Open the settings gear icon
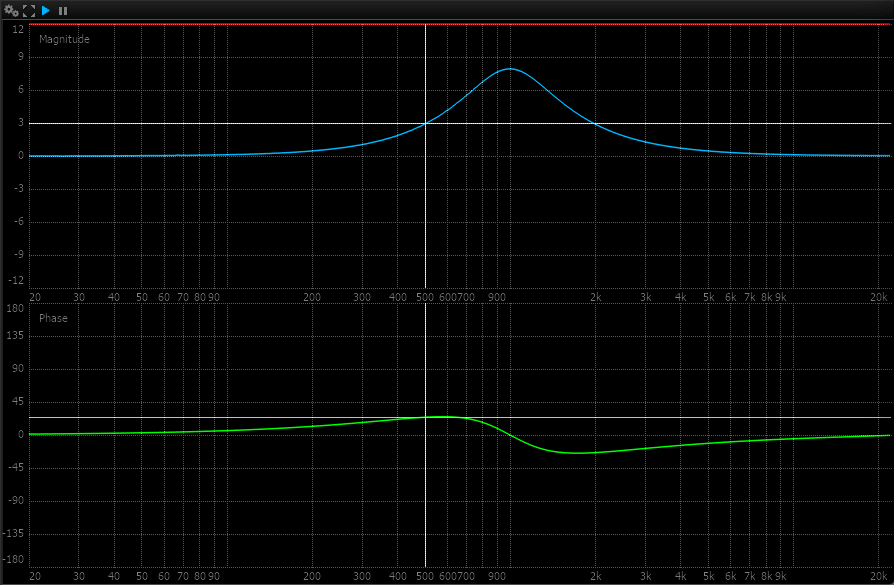 pos(11,10)
